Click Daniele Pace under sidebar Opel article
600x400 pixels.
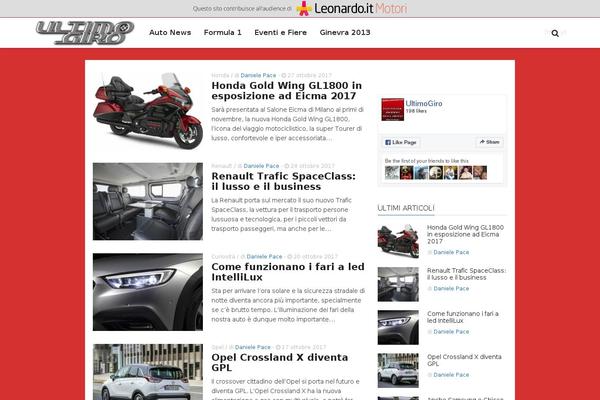click(x=451, y=375)
